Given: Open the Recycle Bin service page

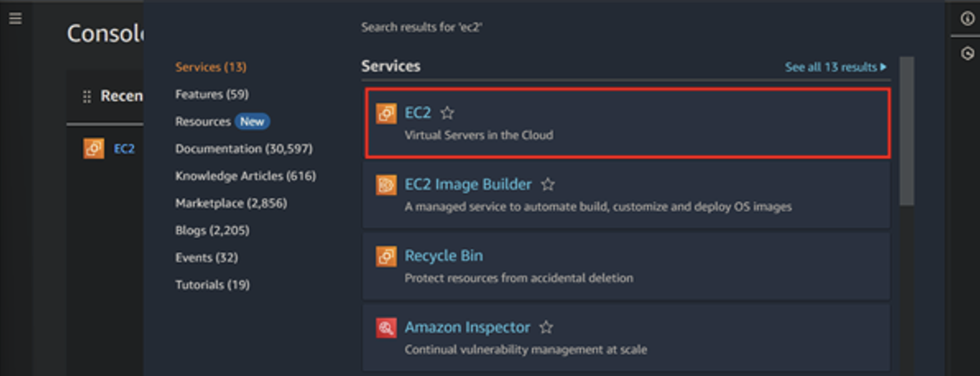Looking at the screenshot, I should (443, 256).
